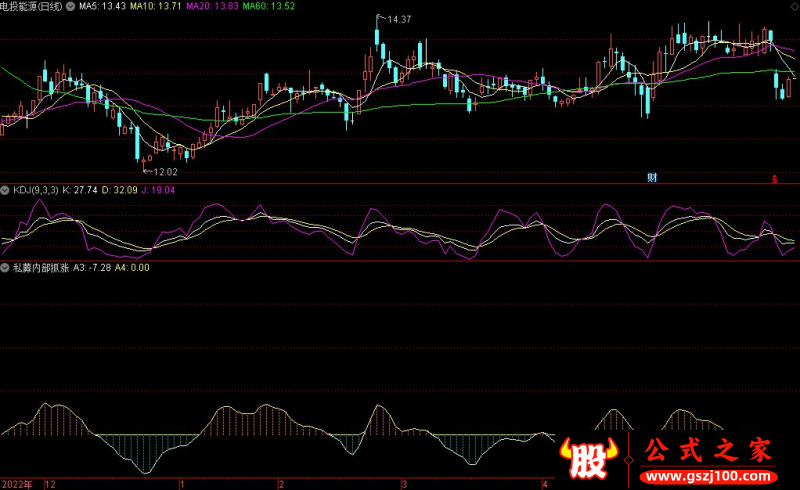Image resolution: width=800 pixels, height=490 pixels.
Task: Collapse KDJ indicator panel using its round arrow
Action: tap(5, 189)
